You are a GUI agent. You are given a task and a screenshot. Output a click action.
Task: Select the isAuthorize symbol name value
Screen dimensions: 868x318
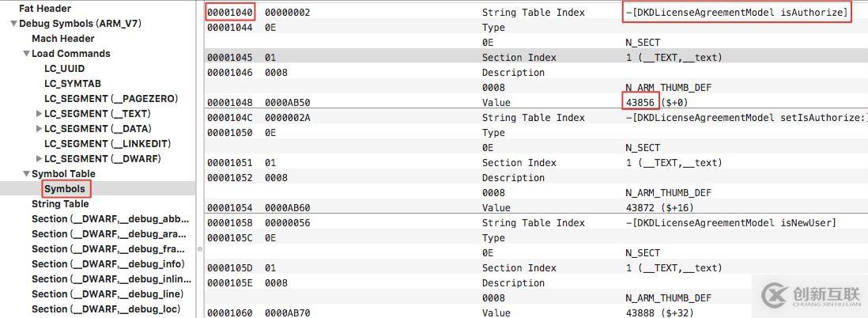point(736,13)
